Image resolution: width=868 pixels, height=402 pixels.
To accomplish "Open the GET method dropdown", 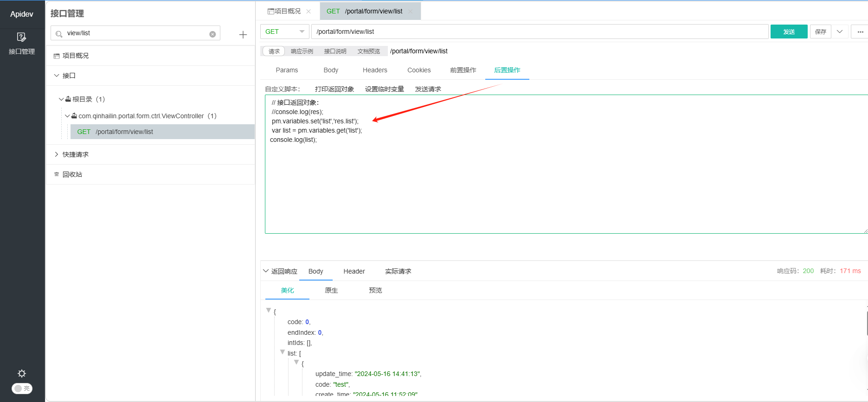I will [x=285, y=32].
